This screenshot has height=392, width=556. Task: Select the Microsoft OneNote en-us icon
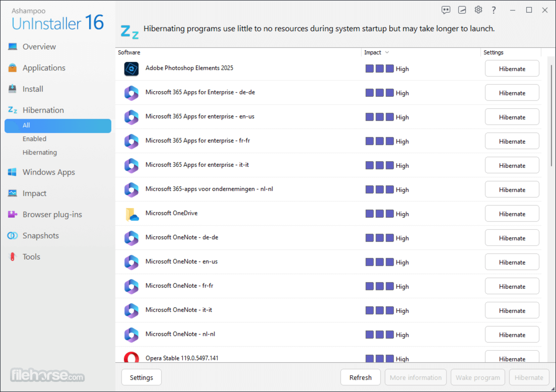pos(131,262)
